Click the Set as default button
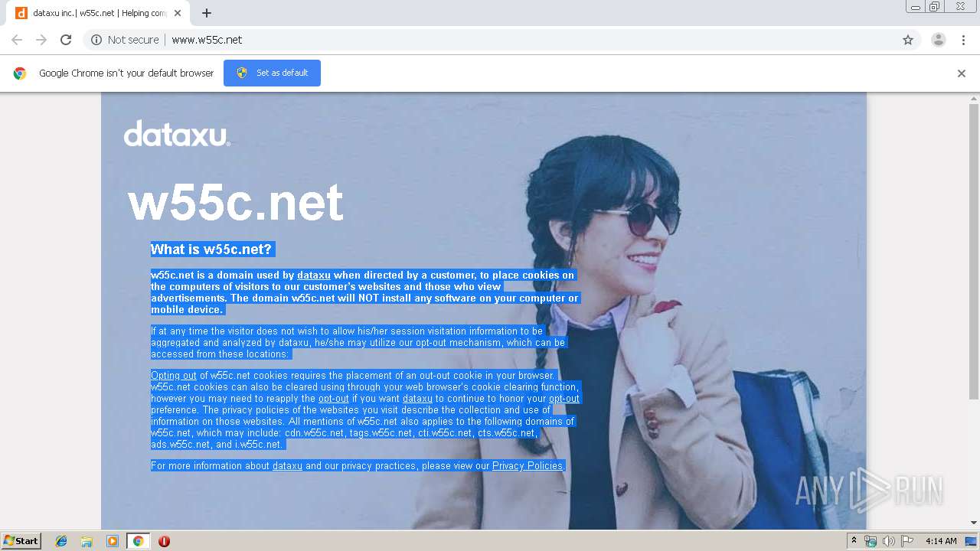980x551 pixels. tap(272, 73)
